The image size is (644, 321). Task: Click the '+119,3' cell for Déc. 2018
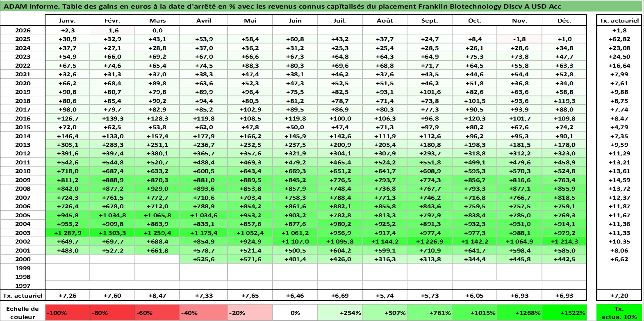click(x=564, y=101)
